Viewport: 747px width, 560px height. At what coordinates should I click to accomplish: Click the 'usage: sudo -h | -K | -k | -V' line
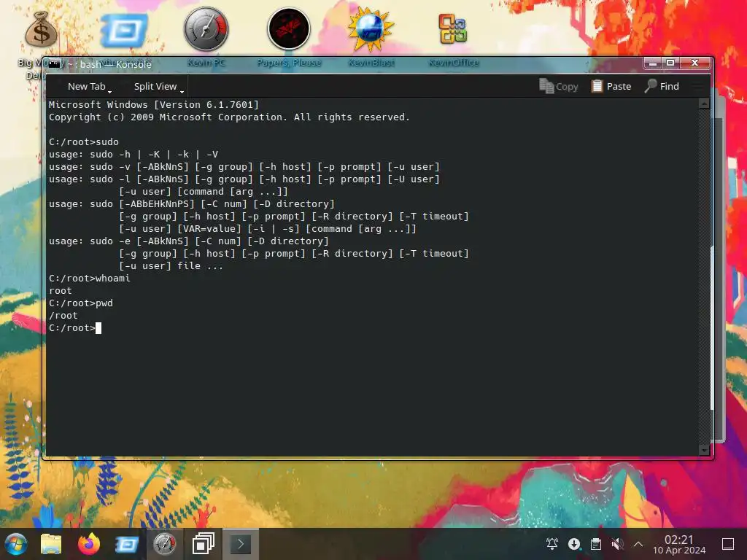133,155
